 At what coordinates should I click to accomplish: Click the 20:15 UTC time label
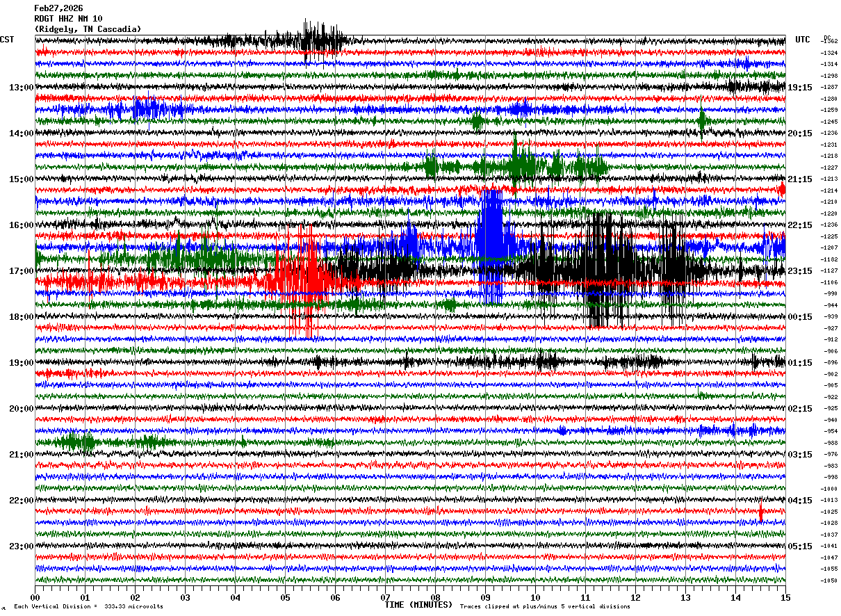(800, 133)
